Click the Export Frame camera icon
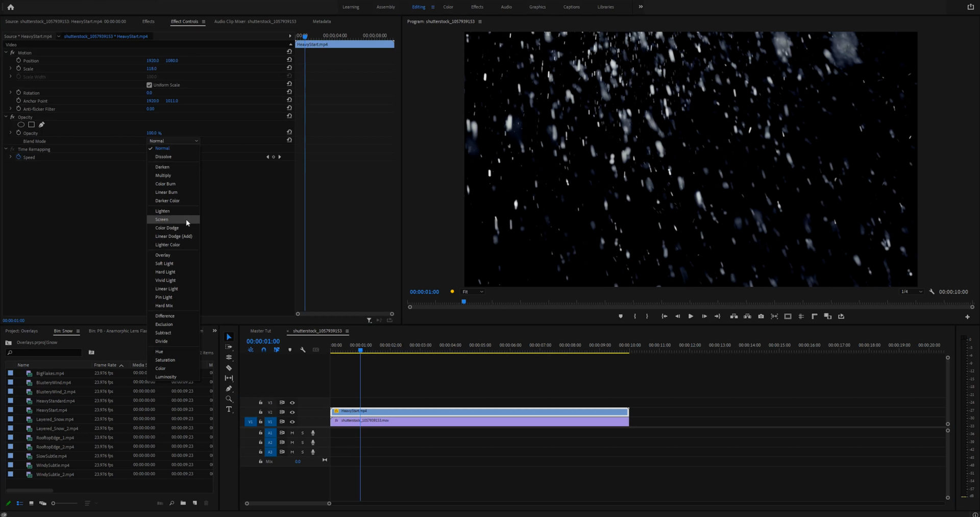This screenshot has height=517, width=980. point(761,316)
